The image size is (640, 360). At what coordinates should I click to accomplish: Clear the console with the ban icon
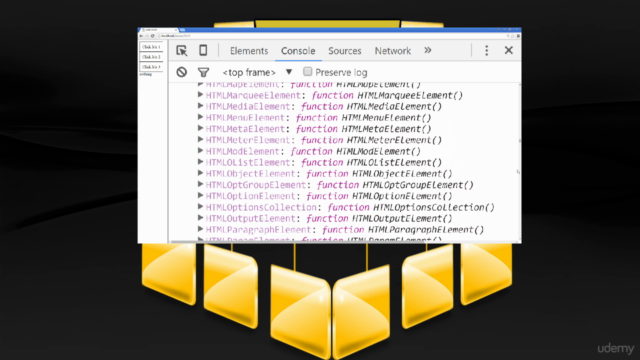click(182, 72)
